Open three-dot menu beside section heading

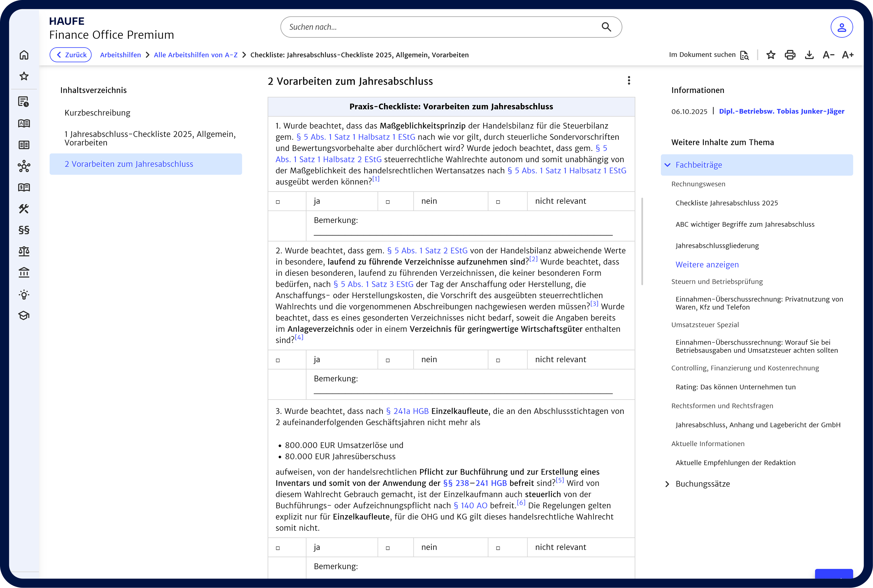(629, 81)
